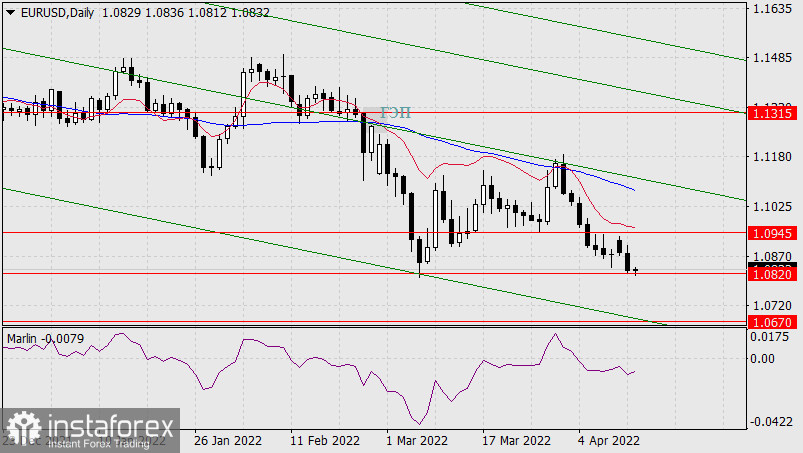
Task: Select the 4 Apr 2022 date marker
Action: pyautogui.click(x=609, y=440)
